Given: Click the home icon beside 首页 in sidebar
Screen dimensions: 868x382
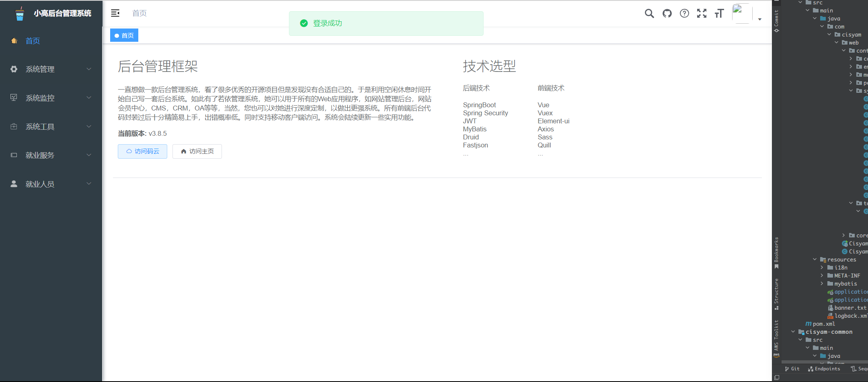Looking at the screenshot, I should click(14, 41).
